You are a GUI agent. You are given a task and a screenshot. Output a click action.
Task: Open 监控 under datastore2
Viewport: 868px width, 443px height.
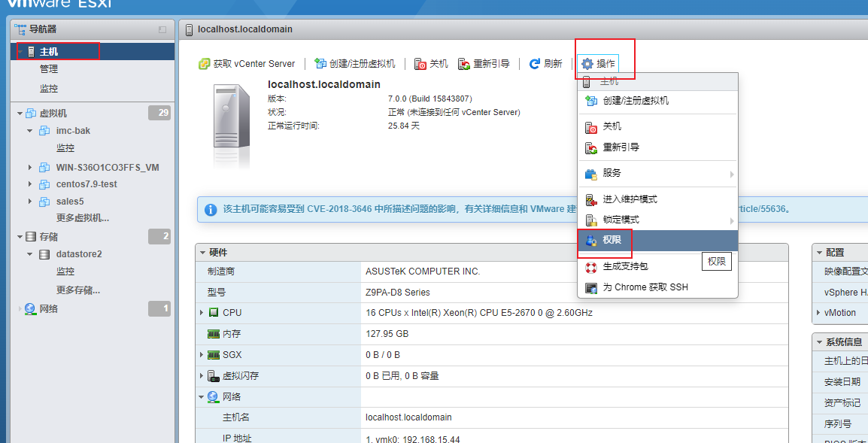[65, 272]
